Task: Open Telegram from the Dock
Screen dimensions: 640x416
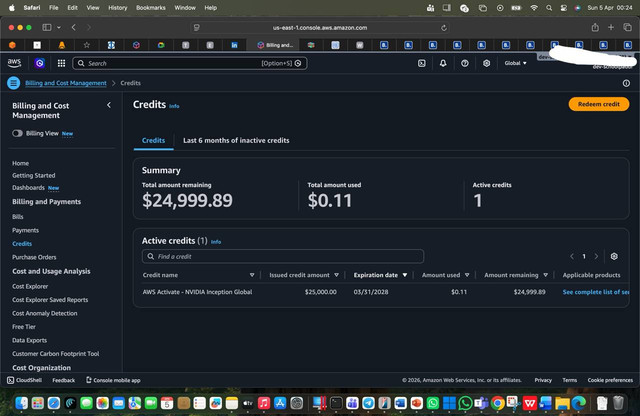Action: pos(368,403)
